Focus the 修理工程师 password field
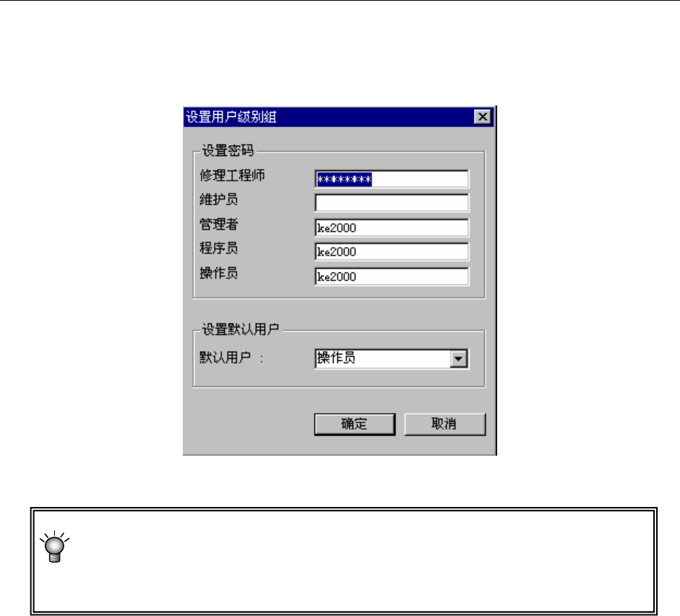This screenshot has height=616, width=680. point(392,179)
